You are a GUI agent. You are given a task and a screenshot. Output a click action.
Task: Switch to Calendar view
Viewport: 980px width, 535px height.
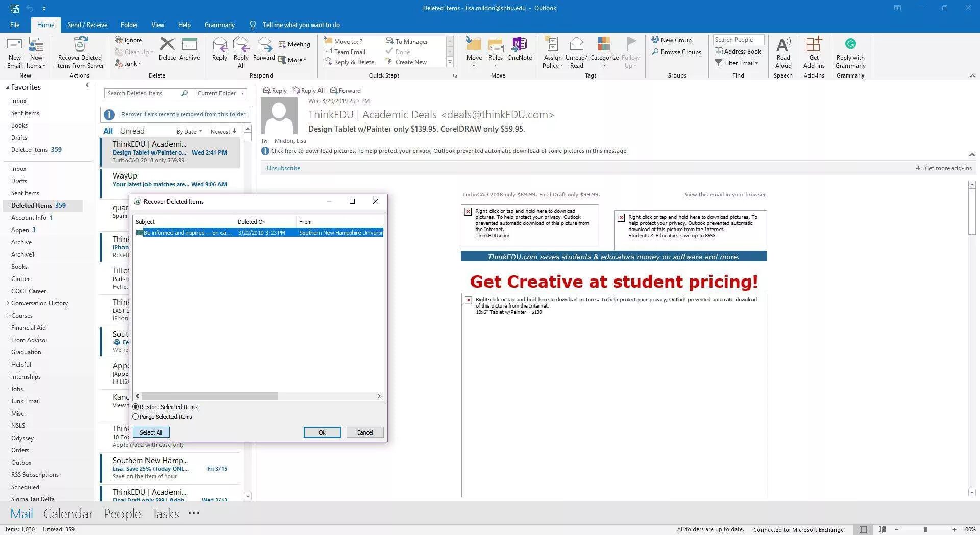68,514
